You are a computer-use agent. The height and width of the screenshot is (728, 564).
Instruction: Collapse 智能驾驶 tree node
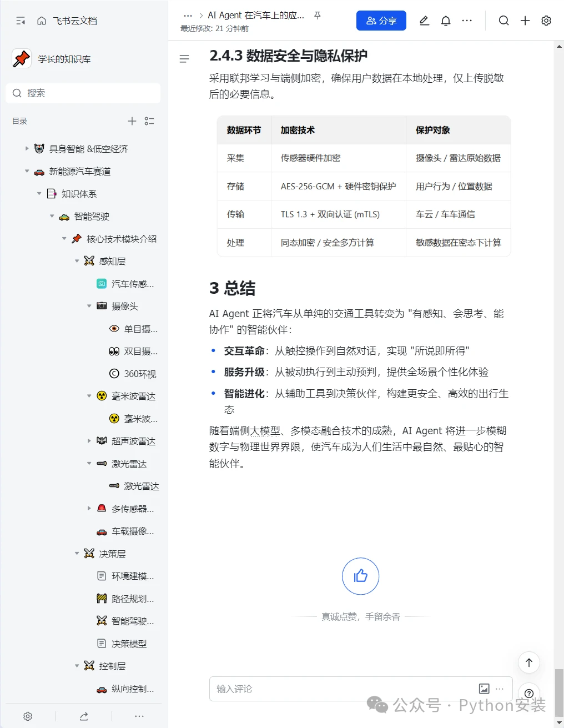click(x=52, y=216)
